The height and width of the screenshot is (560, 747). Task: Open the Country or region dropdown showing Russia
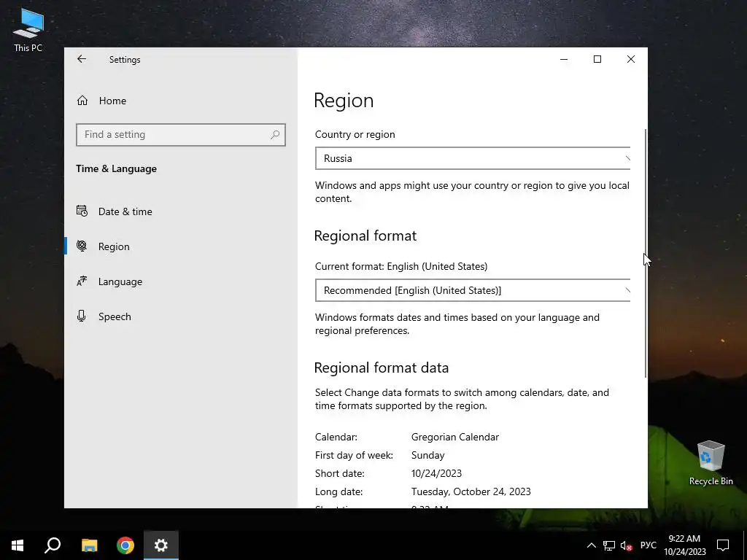coord(473,158)
